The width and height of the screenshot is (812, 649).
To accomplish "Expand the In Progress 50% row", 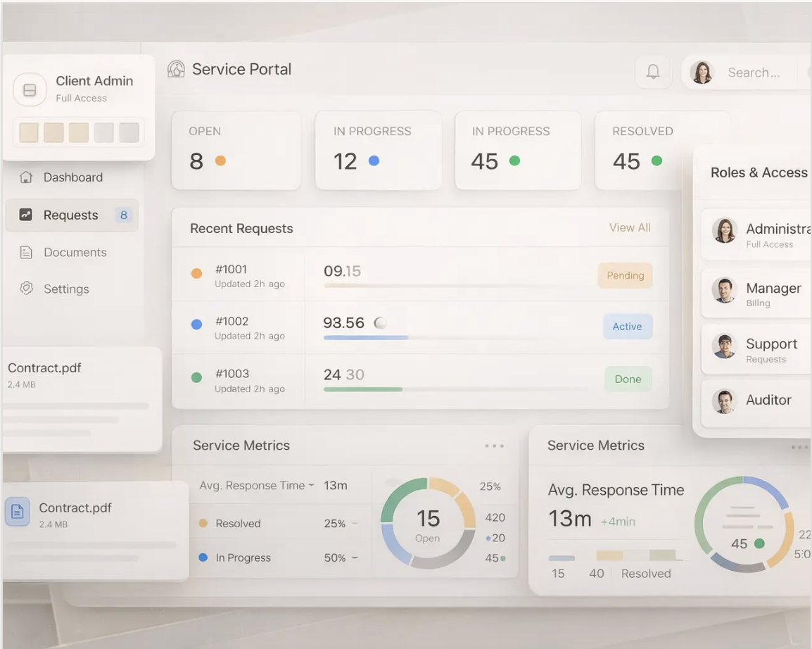I will pyautogui.click(x=355, y=557).
